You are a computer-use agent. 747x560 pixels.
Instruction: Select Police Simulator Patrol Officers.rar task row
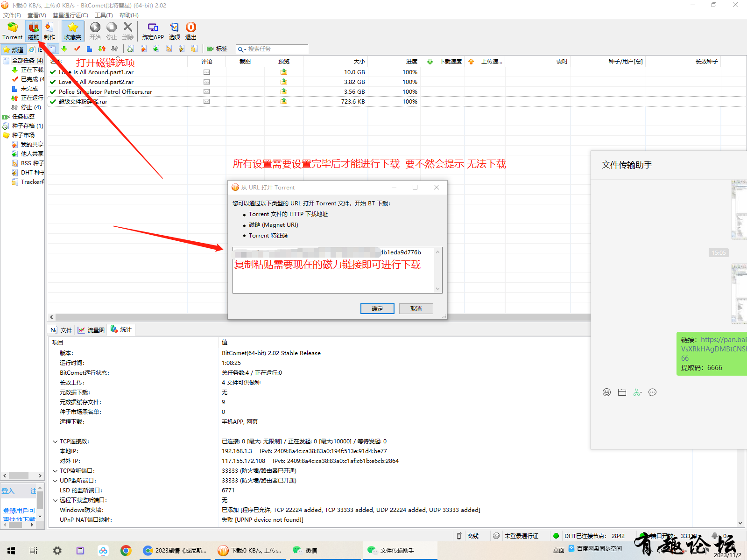[397, 92]
